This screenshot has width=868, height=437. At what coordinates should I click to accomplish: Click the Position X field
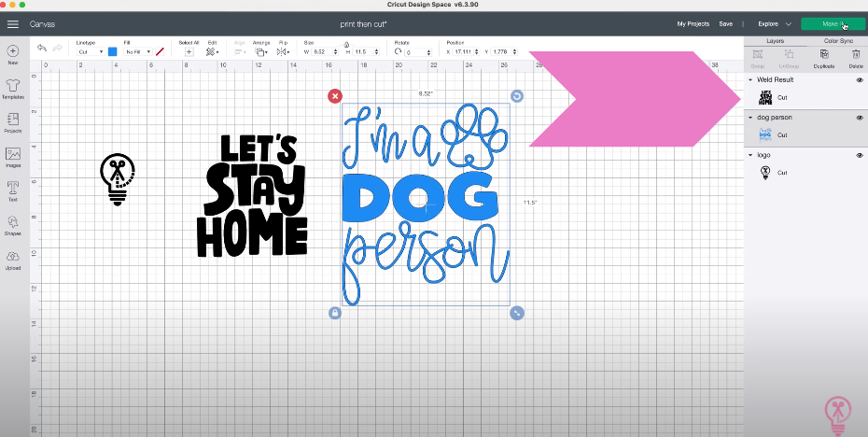coord(463,51)
